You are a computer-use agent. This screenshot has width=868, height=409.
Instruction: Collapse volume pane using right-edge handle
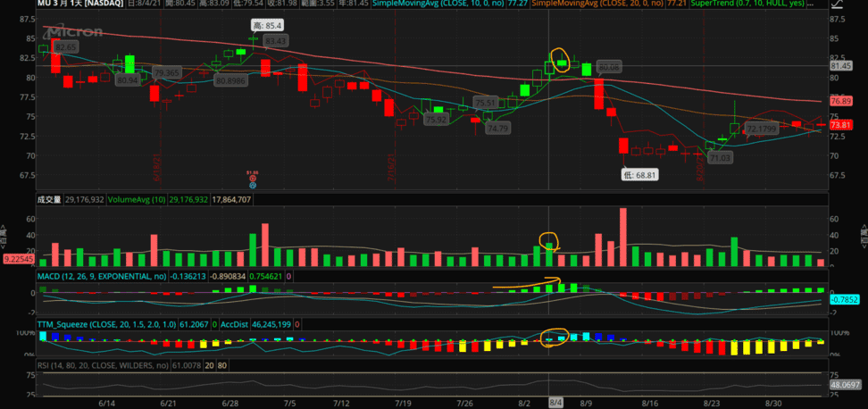coord(863,235)
